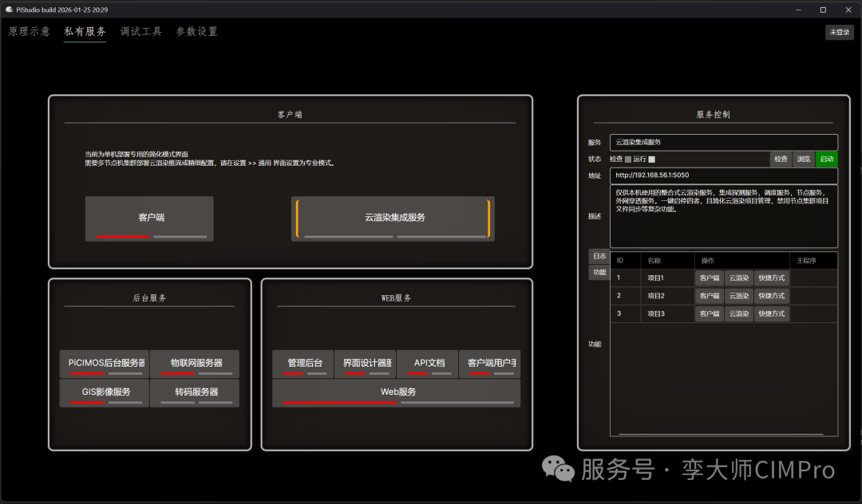Select the 项目1 name cell
Viewport: 862px width, 504px height.
pyautogui.click(x=667, y=278)
